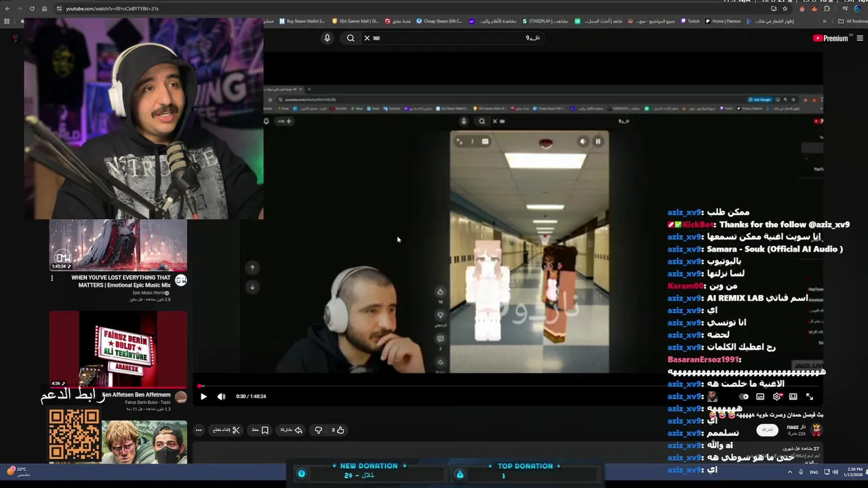The height and width of the screenshot is (488, 868).
Task: Open Sen Affetsen Ben Affetmem title
Action: click(x=136, y=394)
